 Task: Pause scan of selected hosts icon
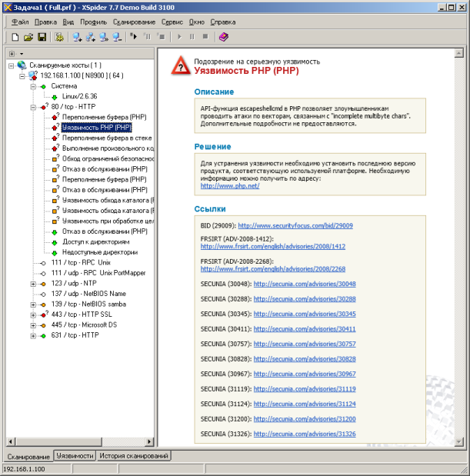coord(147,36)
